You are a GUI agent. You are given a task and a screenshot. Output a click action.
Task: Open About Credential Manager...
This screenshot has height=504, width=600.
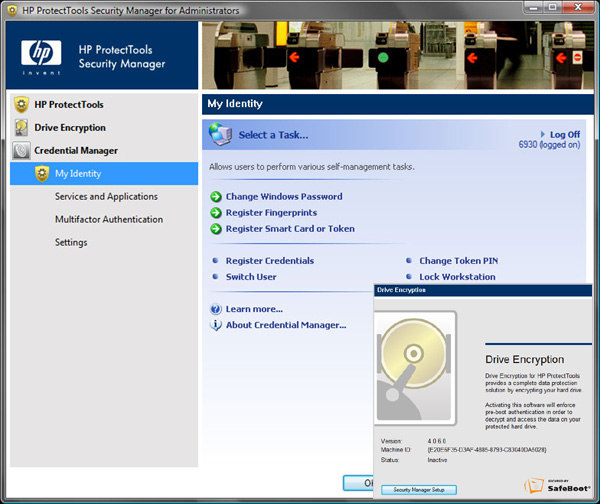(286, 325)
